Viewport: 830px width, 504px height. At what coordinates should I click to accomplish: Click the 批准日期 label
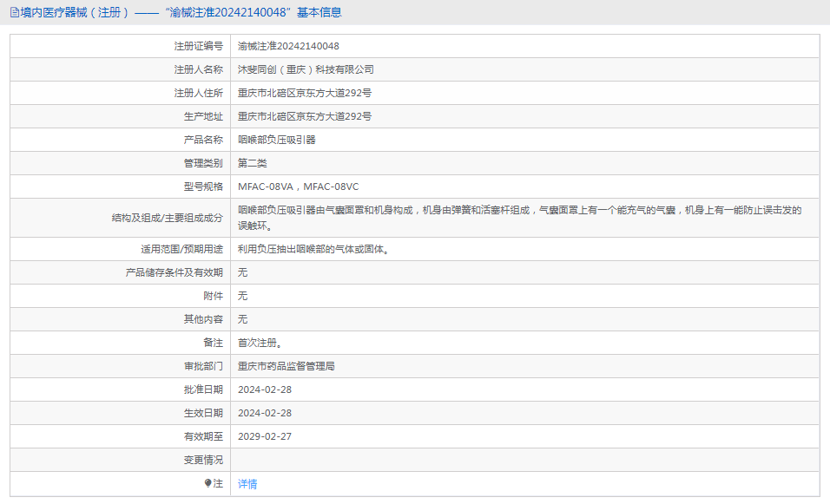point(203,389)
